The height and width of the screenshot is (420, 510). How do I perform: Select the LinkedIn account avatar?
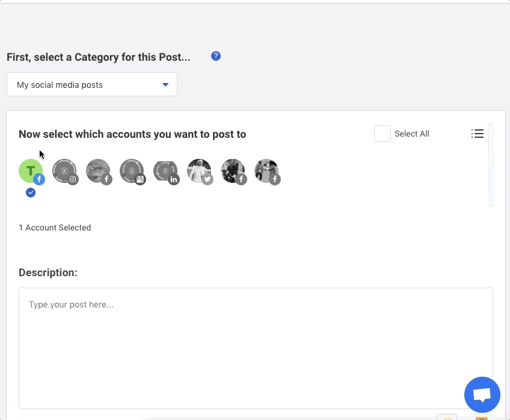coord(166,171)
